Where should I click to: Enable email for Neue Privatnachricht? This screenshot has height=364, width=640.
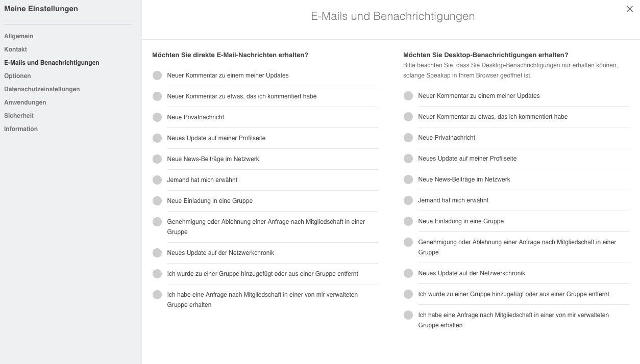click(x=157, y=117)
